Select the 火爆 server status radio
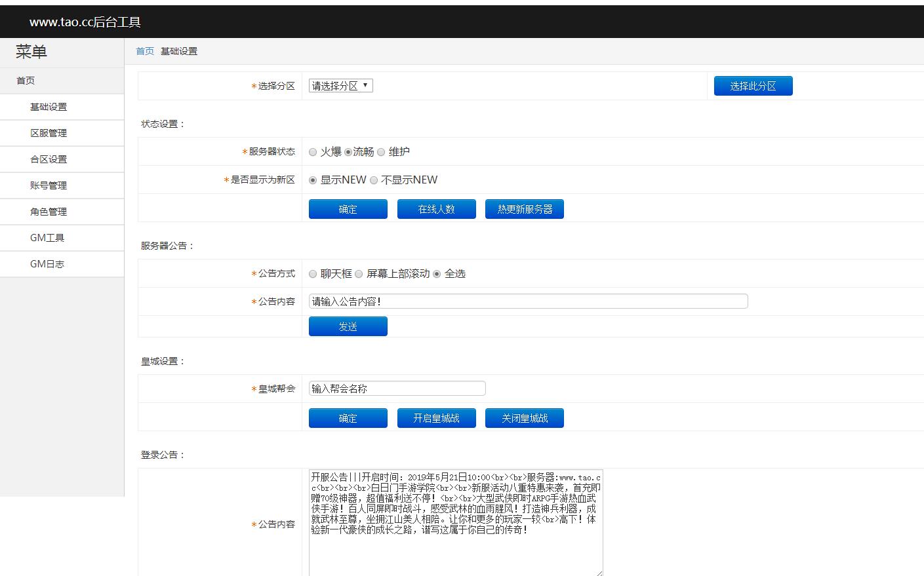This screenshot has width=924, height=576. pyautogui.click(x=313, y=152)
